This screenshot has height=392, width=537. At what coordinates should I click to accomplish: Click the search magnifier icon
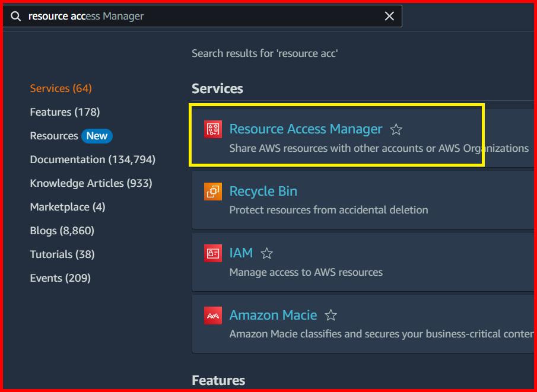click(x=15, y=16)
